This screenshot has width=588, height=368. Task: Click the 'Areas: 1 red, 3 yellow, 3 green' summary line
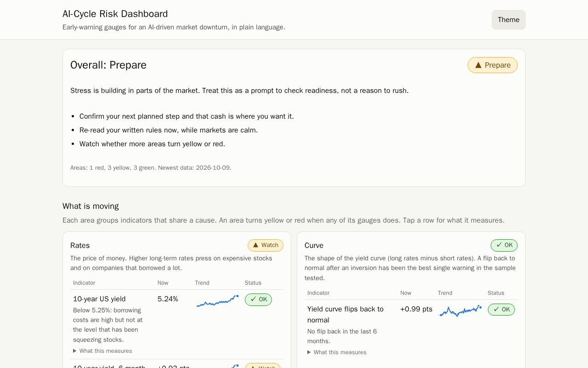(151, 168)
